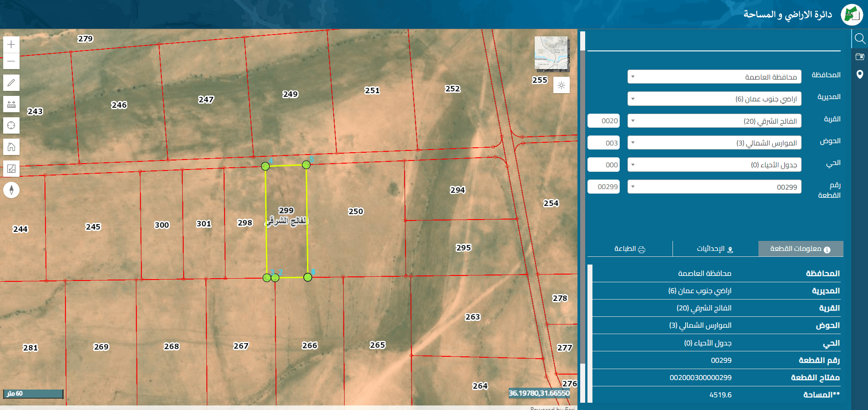Click the site title دائرة الاراضي و المساحة
The image size is (868, 410).
coord(788,15)
